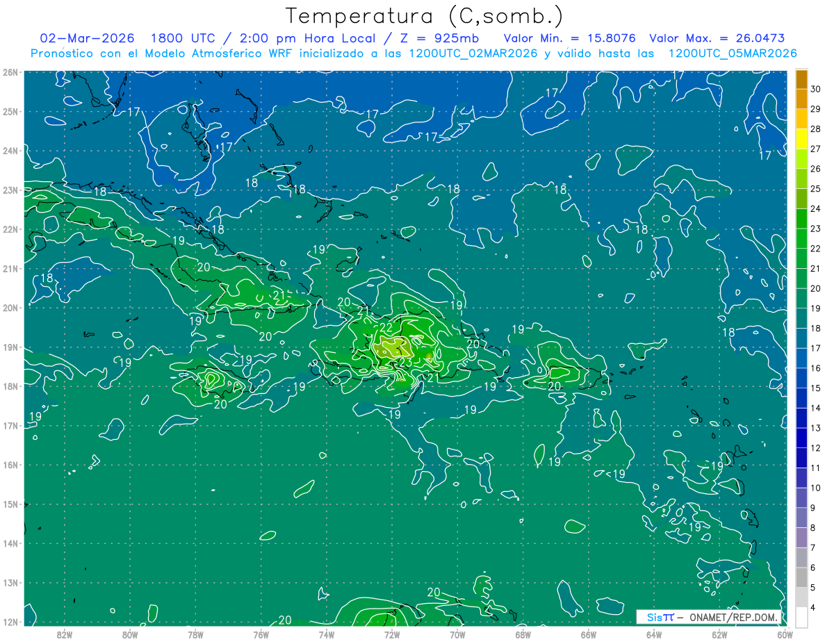834x644 pixels.
Task: Click the 15N latitude axis label
Action: click(x=10, y=504)
